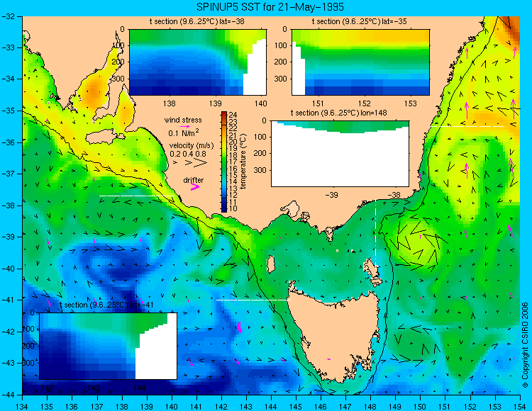Click the 134 longitude label on bottom axis
The width and height of the screenshot is (532, 411).
[x=23, y=406]
